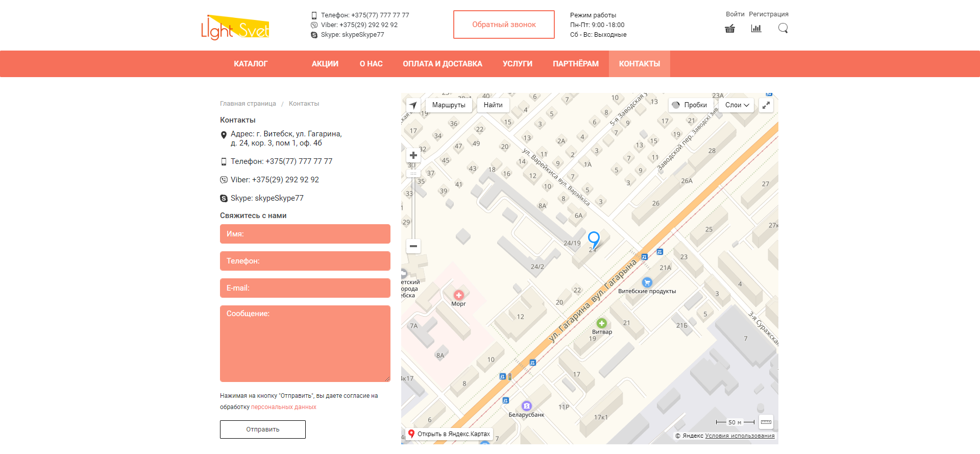Click the Маршруты button on map
Image resolution: width=980 pixels, height=454 pixels.
pyautogui.click(x=449, y=105)
